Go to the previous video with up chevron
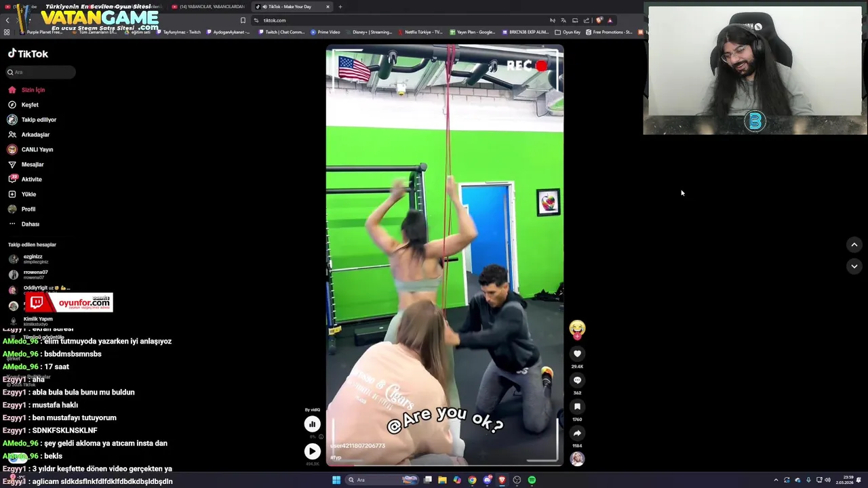 [x=854, y=245]
